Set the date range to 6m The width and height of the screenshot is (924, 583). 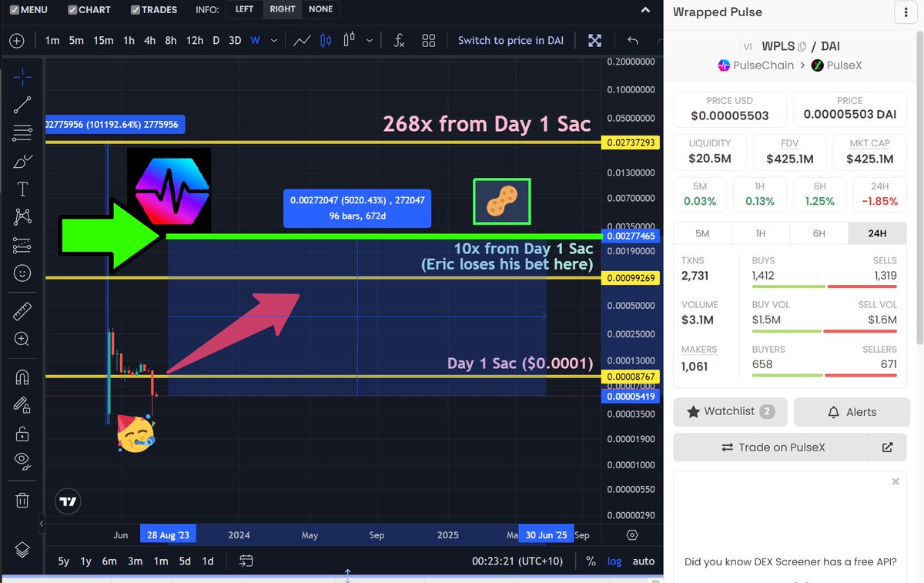109,561
